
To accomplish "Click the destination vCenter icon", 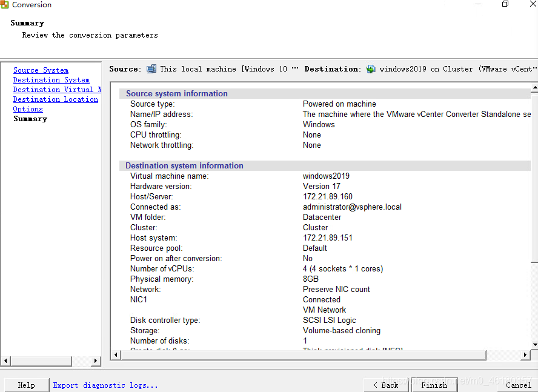I will tap(371, 69).
